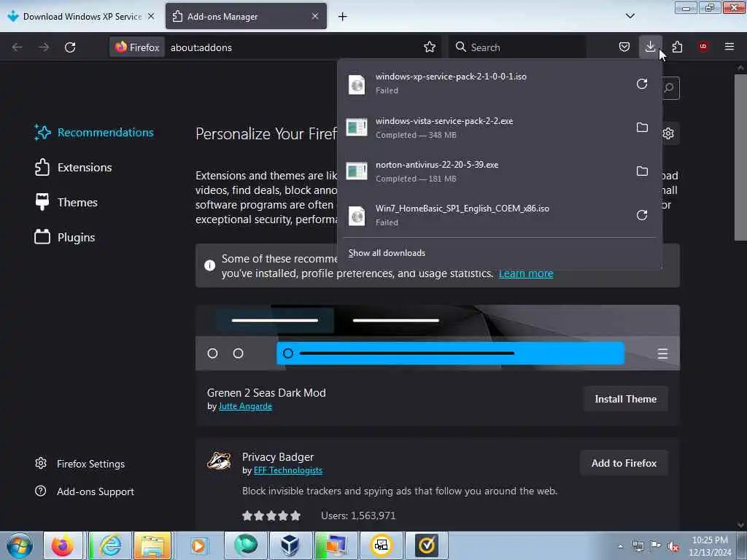
Task: Open Windows Virtual PC taskbar icon
Action: point(336,545)
